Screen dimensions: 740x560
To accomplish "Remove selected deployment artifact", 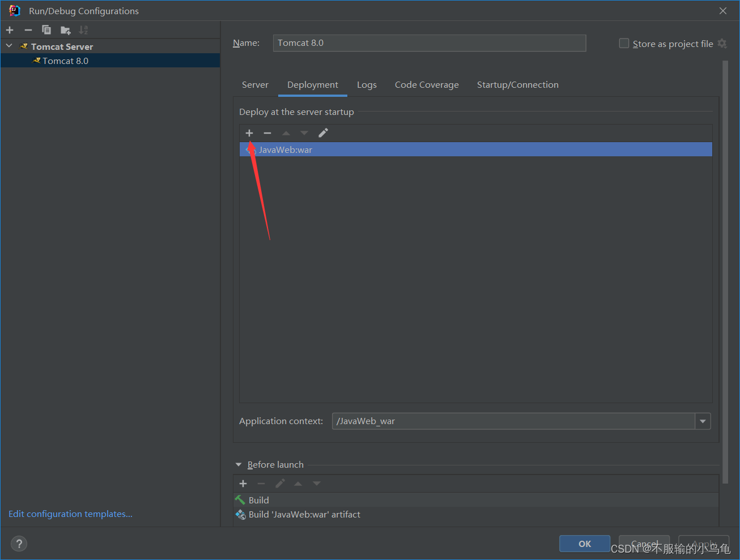I will (x=267, y=133).
